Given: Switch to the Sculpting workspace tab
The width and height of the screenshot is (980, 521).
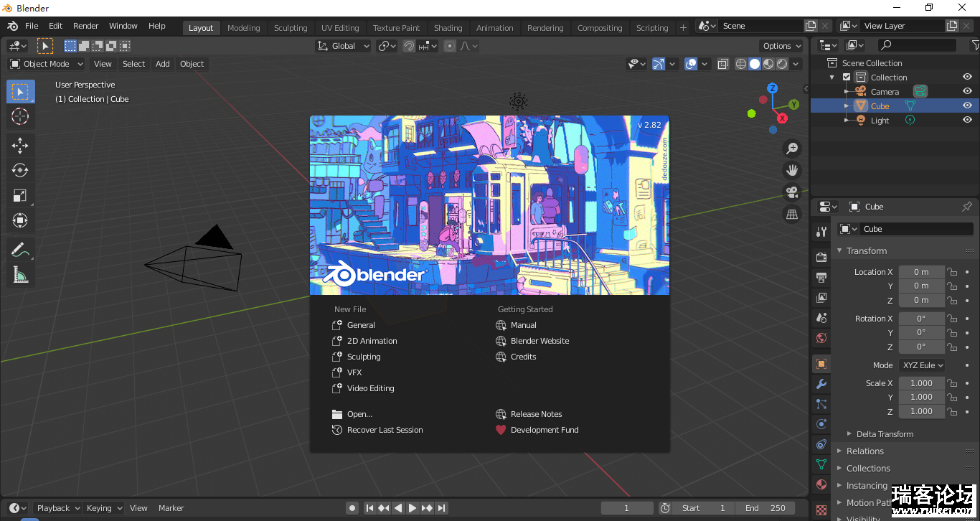Looking at the screenshot, I should tap(291, 28).
